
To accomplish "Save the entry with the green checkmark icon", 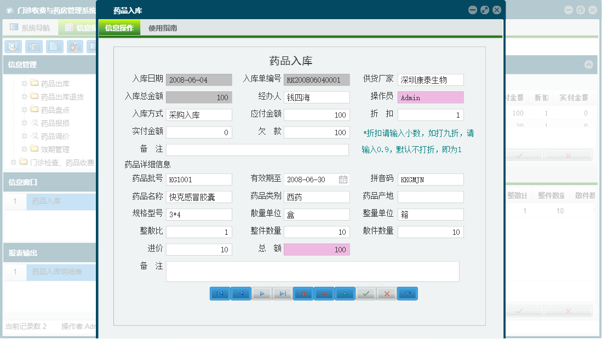I will point(365,293).
